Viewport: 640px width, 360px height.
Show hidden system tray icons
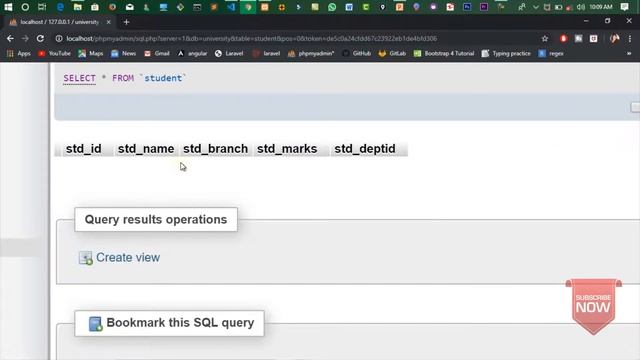[x=536, y=7]
